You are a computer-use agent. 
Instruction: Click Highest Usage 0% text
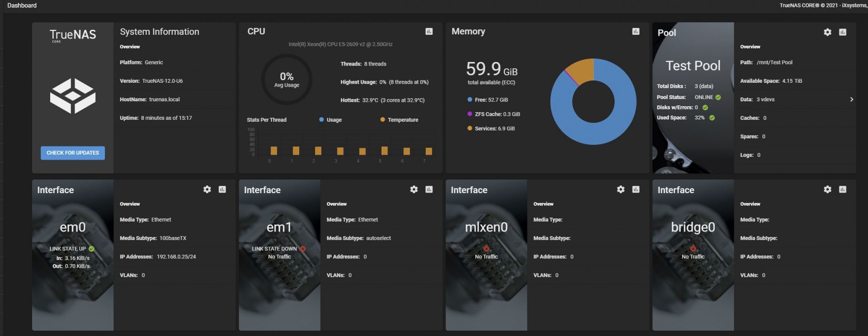tap(384, 82)
